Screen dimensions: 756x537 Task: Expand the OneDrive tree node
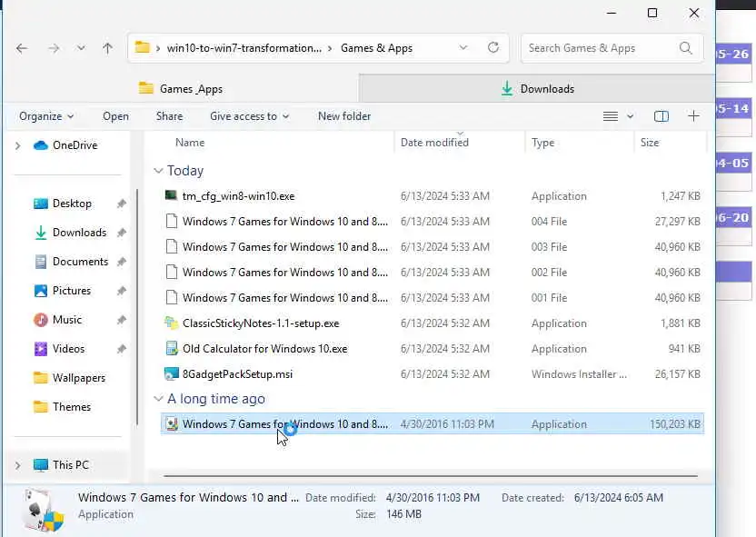pyautogui.click(x=18, y=145)
